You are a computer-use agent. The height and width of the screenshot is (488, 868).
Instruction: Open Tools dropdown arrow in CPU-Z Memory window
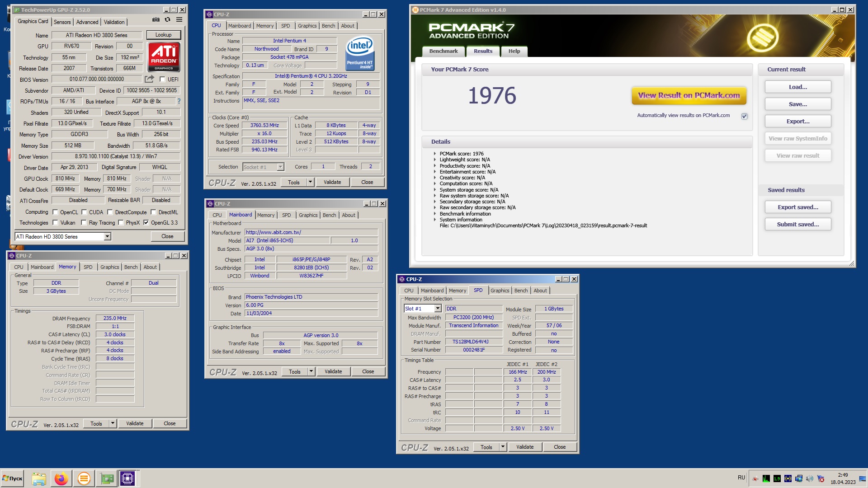tap(113, 423)
